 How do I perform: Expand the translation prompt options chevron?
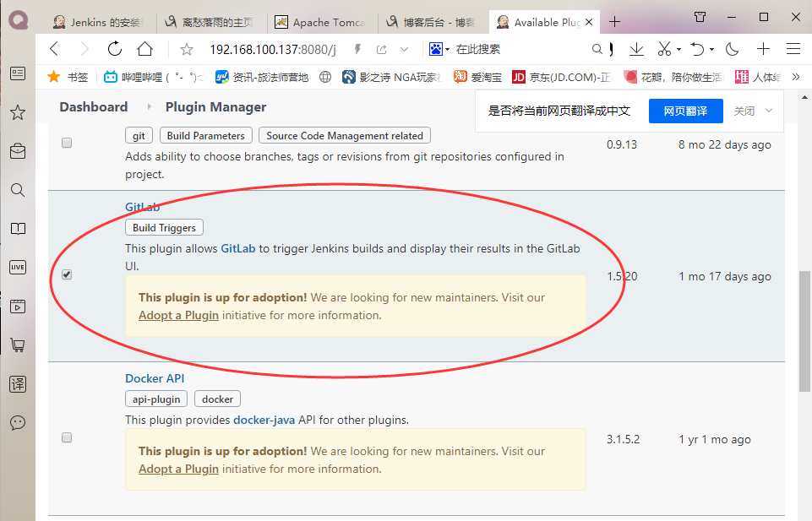pyautogui.click(x=769, y=111)
